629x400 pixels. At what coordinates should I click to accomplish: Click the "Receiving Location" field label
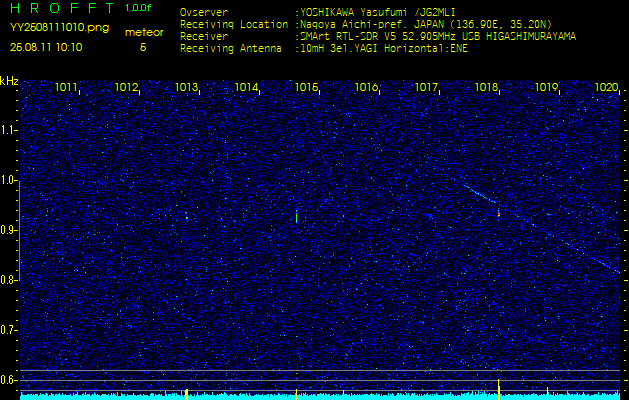[x=234, y=24]
